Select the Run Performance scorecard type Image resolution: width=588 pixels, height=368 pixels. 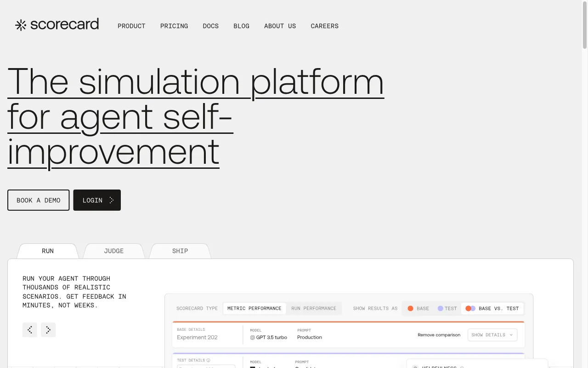pos(314,308)
